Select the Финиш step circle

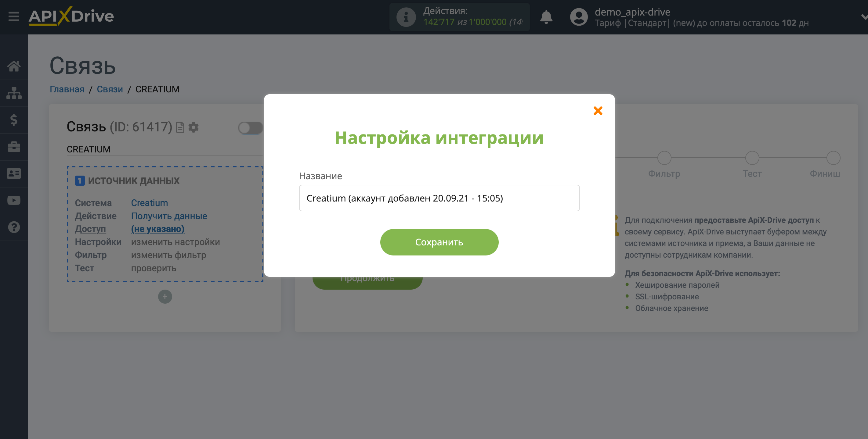(x=833, y=158)
